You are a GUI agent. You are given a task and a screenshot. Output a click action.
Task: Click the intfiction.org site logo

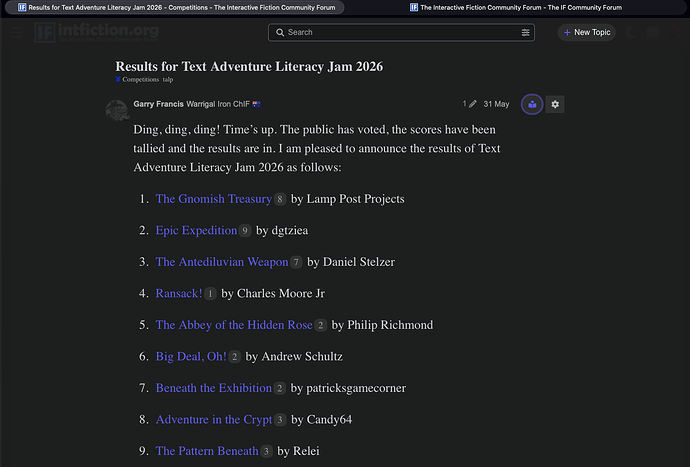[x=97, y=32]
